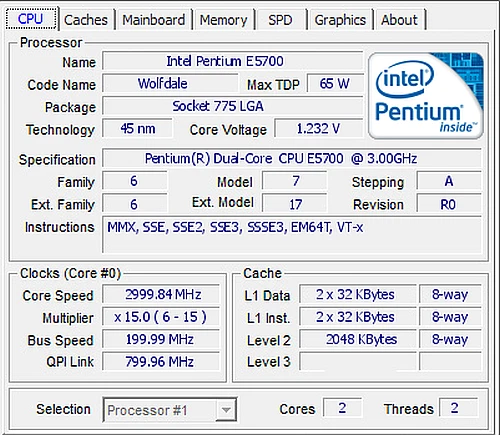The height and width of the screenshot is (435, 500).
Task: Select the CPU tab
Action: (30, 19)
